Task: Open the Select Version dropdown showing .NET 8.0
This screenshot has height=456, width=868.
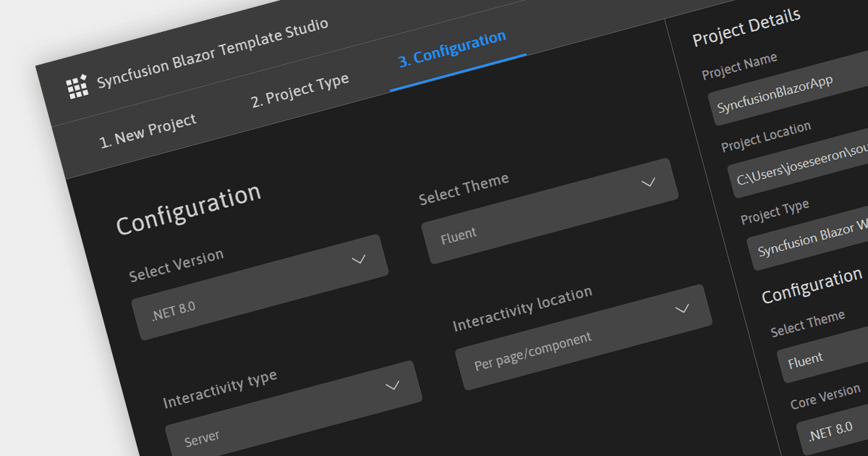Action: point(260,287)
